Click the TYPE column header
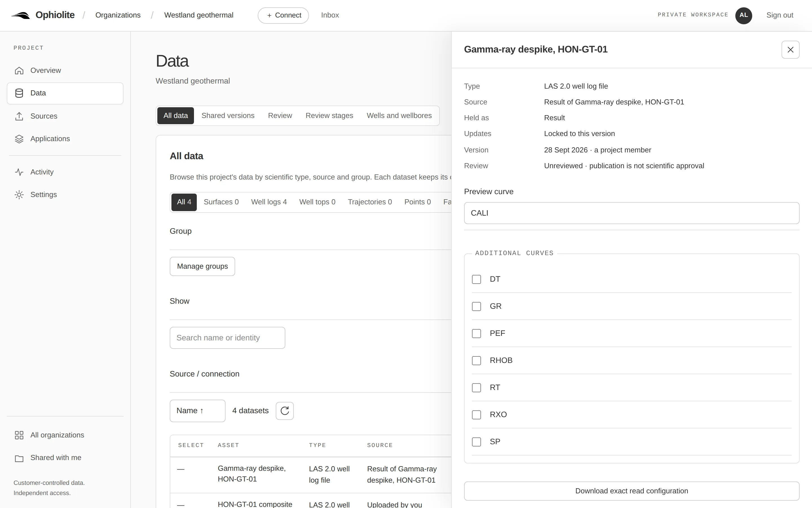812x508 pixels. click(x=317, y=446)
